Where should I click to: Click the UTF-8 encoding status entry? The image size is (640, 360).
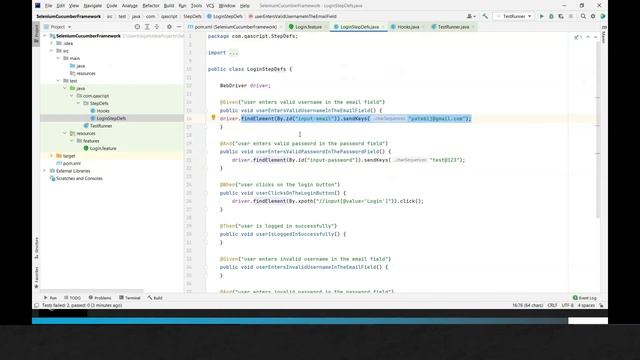point(567,305)
